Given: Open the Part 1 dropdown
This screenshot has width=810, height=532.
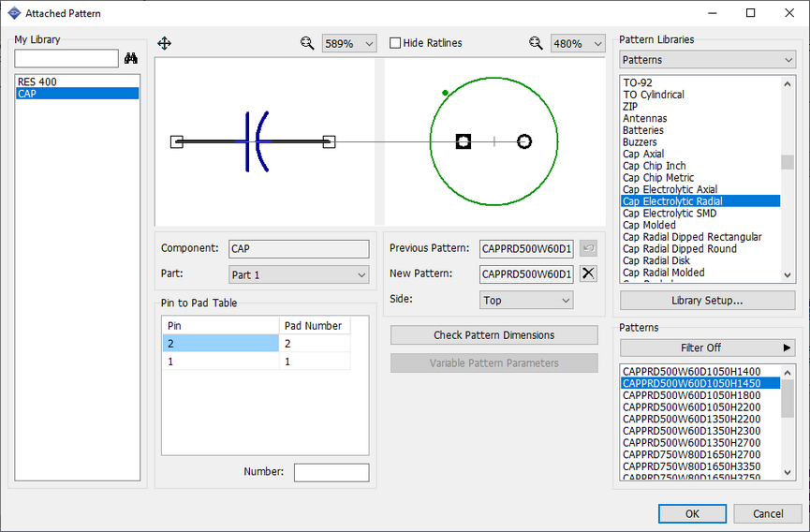Looking at the screenshot, I should tap(299, 274).
